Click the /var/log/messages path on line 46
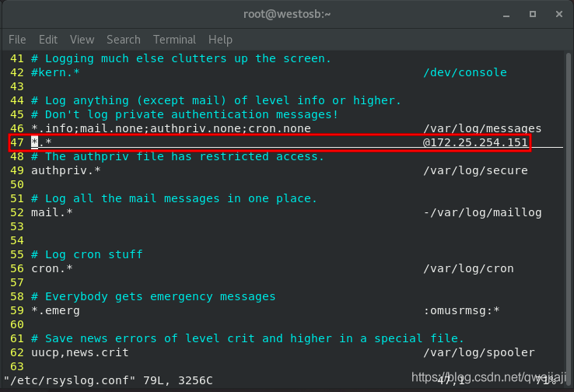 (482, 128)
